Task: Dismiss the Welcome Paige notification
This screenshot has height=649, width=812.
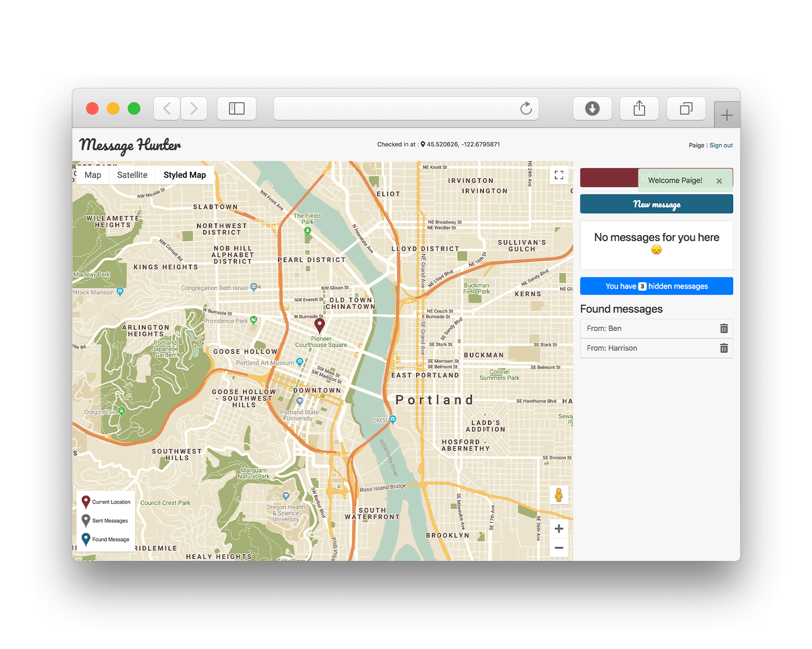Action: (x=719, y=181)
